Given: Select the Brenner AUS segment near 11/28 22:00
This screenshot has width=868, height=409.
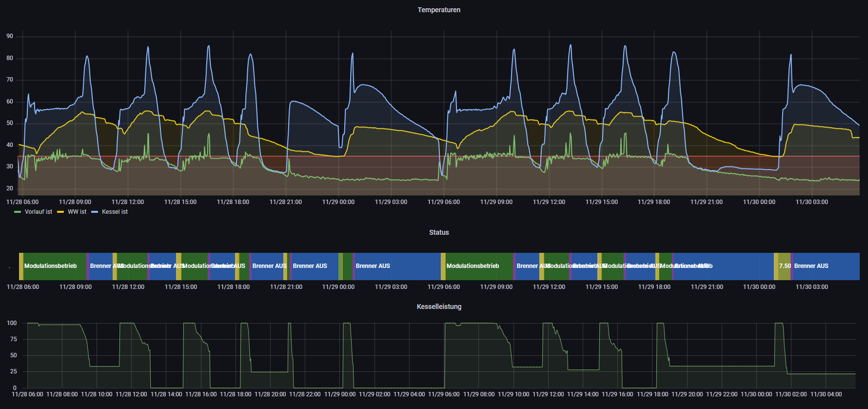Looking at the screenshot, I should (315, 266).
